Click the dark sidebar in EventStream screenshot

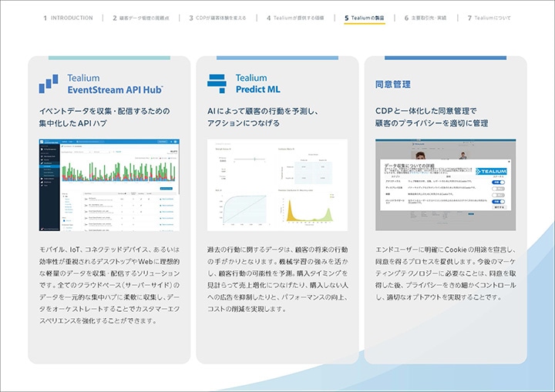(49, 188)
